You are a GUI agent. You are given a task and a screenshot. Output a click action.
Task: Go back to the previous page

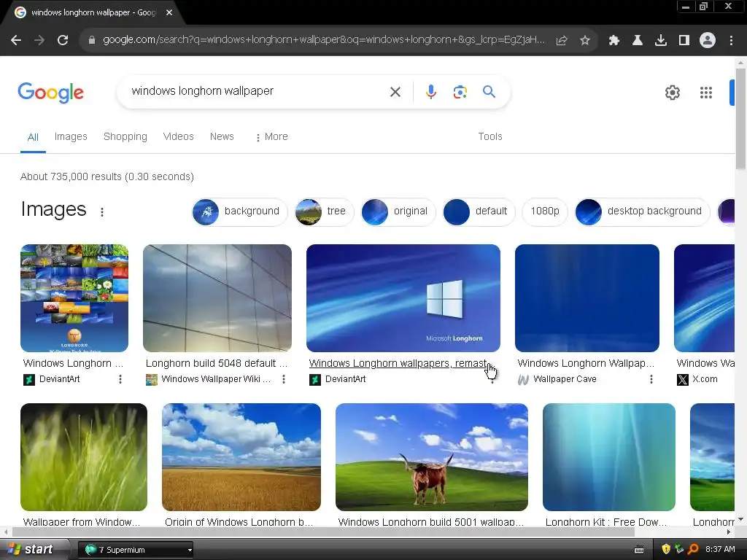point(16,41)
